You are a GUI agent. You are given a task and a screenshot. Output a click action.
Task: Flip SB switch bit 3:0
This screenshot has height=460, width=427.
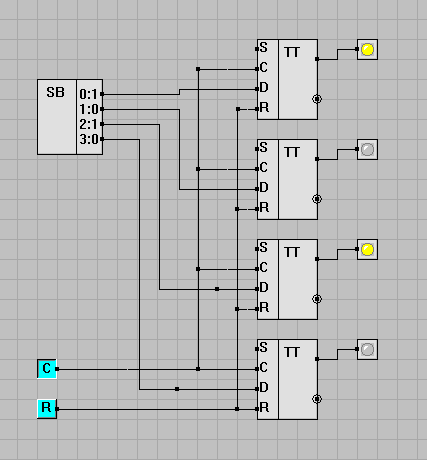click(x=89, y=139)
